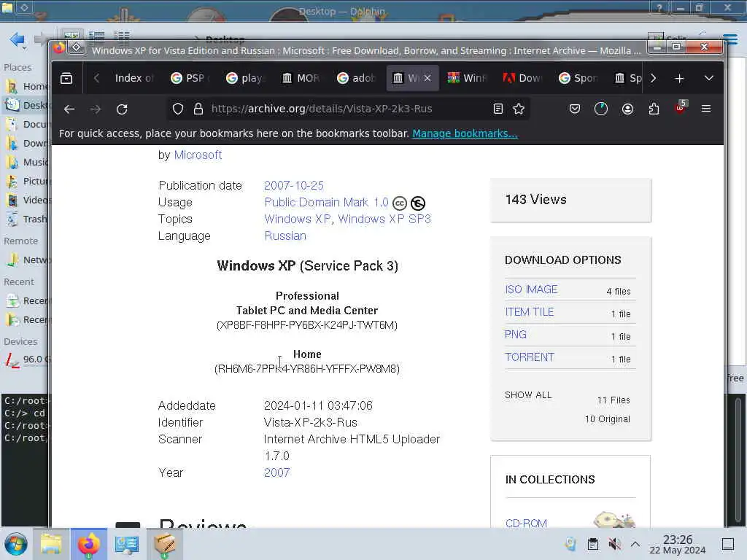Open the package installer taskbar icon
The width and height of the screenshot is (747, 560).
point(164,544)
